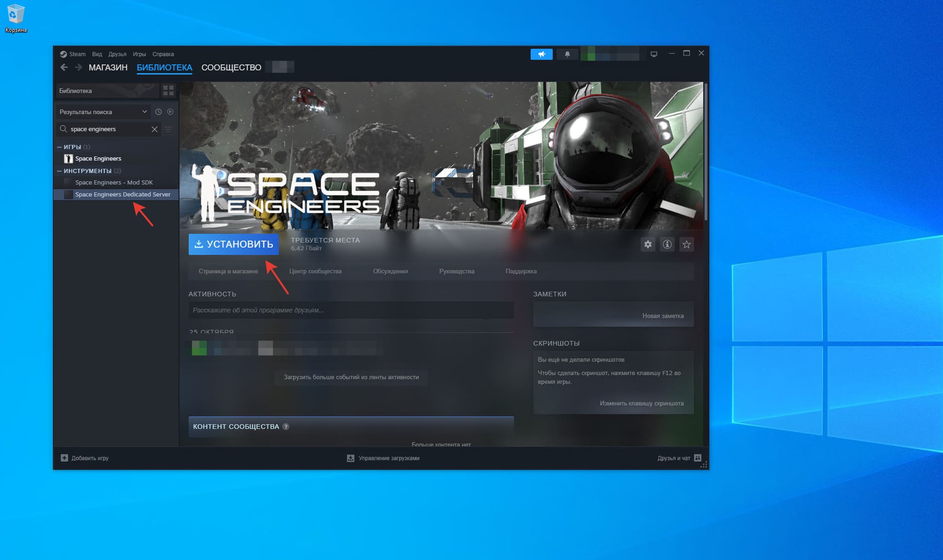Image resolution: width=943 pixels, height=560 pixels.
Task: Select Space Engineers - Mod SDK entry
Action: coord(114,183)
